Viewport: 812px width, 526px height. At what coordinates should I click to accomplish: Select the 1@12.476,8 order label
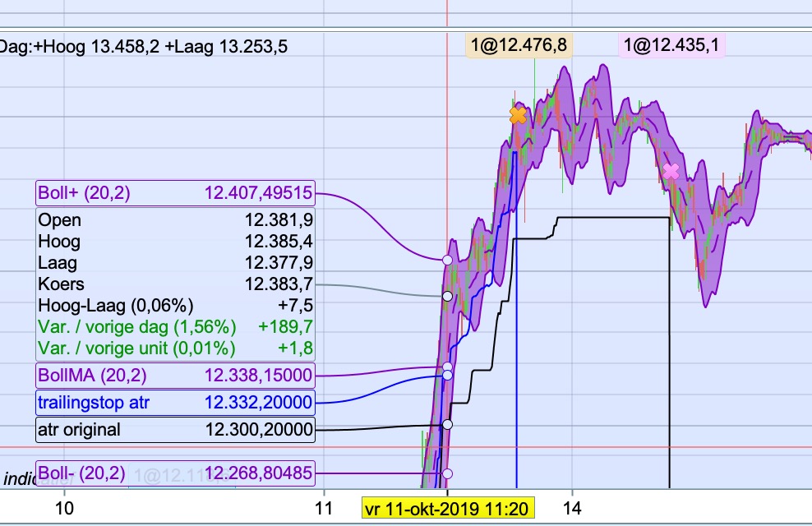[x=519, y=45]
